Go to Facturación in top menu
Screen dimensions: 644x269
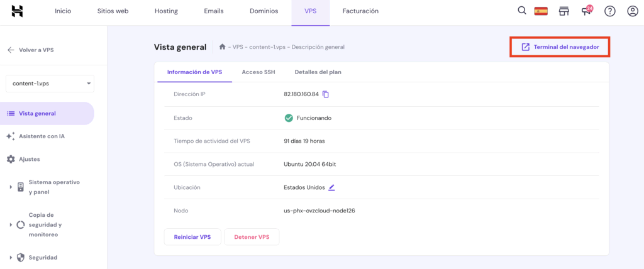tap(360, 11)
